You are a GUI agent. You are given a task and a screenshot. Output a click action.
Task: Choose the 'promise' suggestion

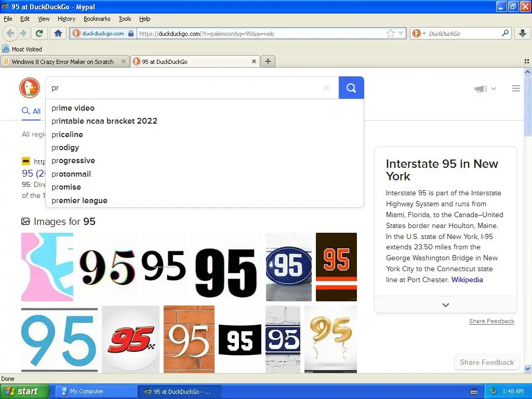tap(205, 187)
